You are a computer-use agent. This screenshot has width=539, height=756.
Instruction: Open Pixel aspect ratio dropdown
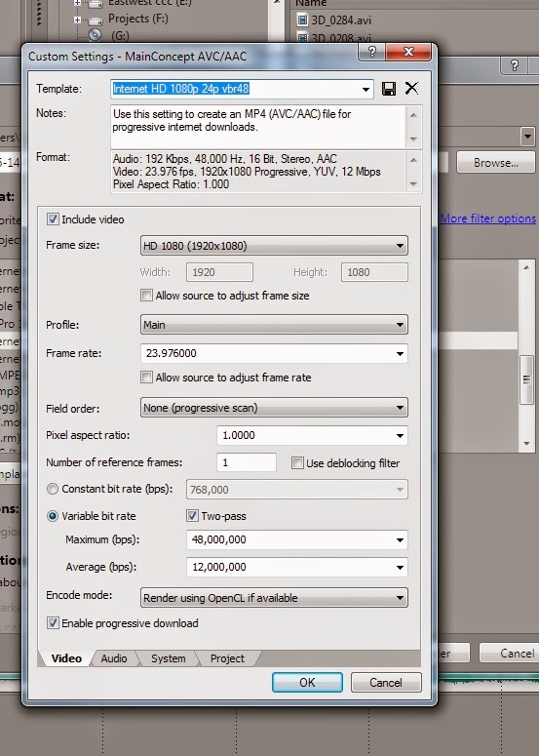click(400, 435)
